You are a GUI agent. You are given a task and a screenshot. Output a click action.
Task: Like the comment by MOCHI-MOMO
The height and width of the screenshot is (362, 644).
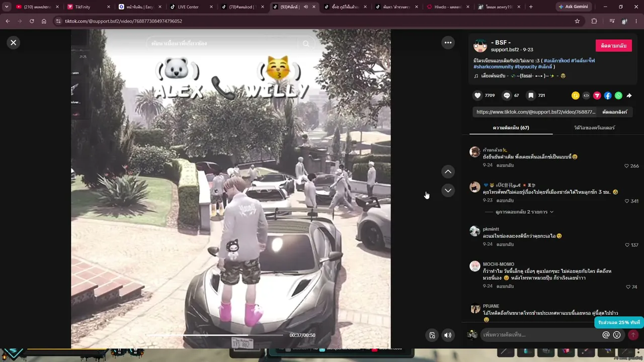tap(628, 287)
